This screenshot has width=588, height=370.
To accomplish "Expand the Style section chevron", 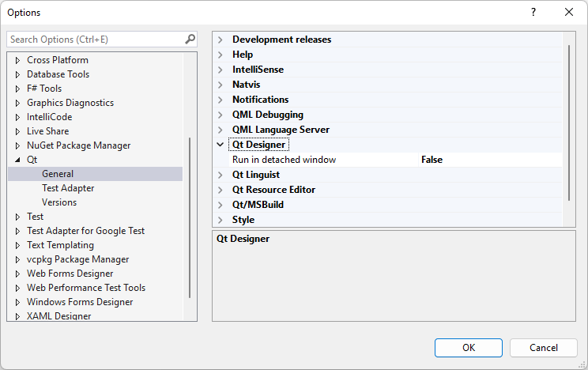I will tap(220, 220).
